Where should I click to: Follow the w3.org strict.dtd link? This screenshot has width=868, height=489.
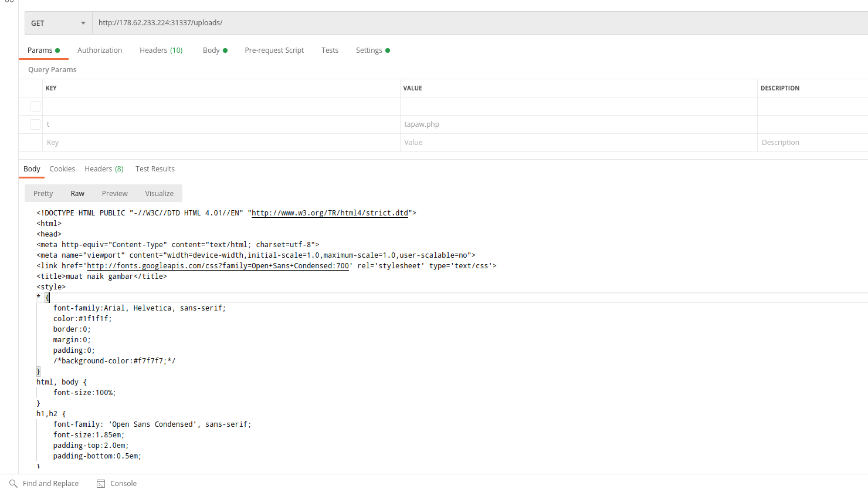[330, 213]
